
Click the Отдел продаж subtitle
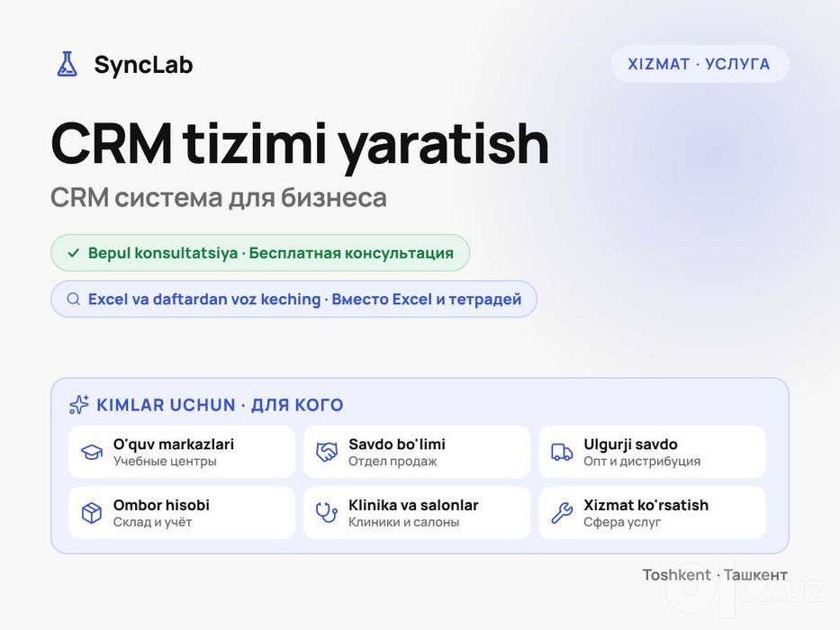(393, 461)
